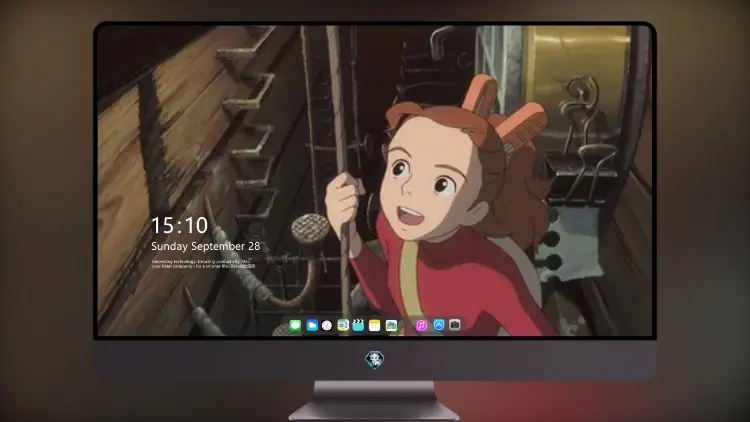750x422 pixels.
Task: Click the avatar logo on monitor chin
Action: 375,359
